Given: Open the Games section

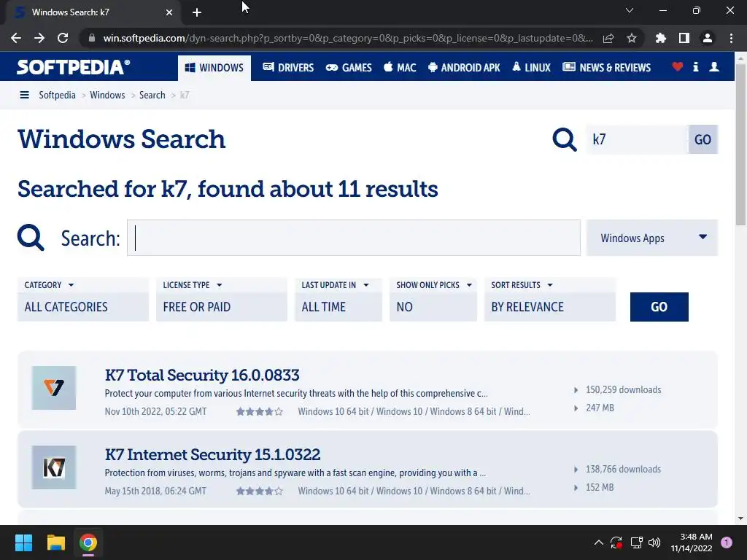Looking at the screenshot, I should point(349,68).
